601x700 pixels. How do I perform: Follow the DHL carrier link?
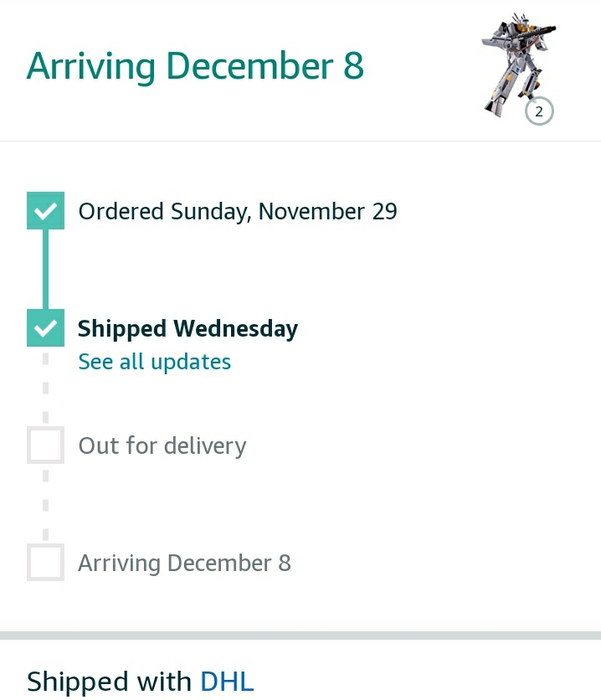click(227, 682)
